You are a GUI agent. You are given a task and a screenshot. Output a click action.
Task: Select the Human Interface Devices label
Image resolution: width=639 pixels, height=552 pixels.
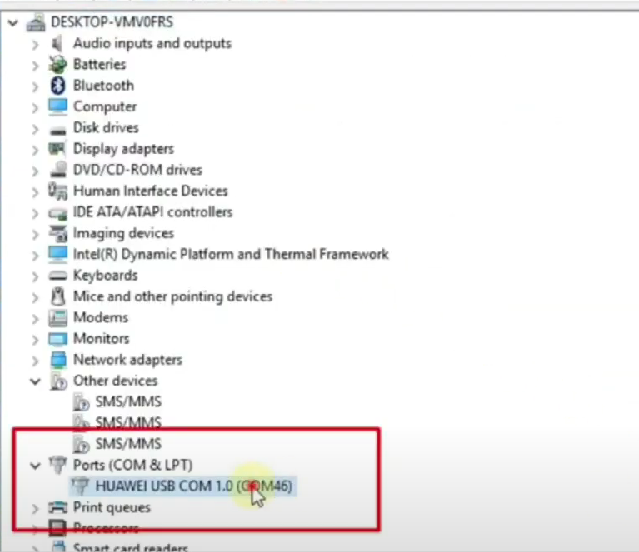tap(150, 191)
